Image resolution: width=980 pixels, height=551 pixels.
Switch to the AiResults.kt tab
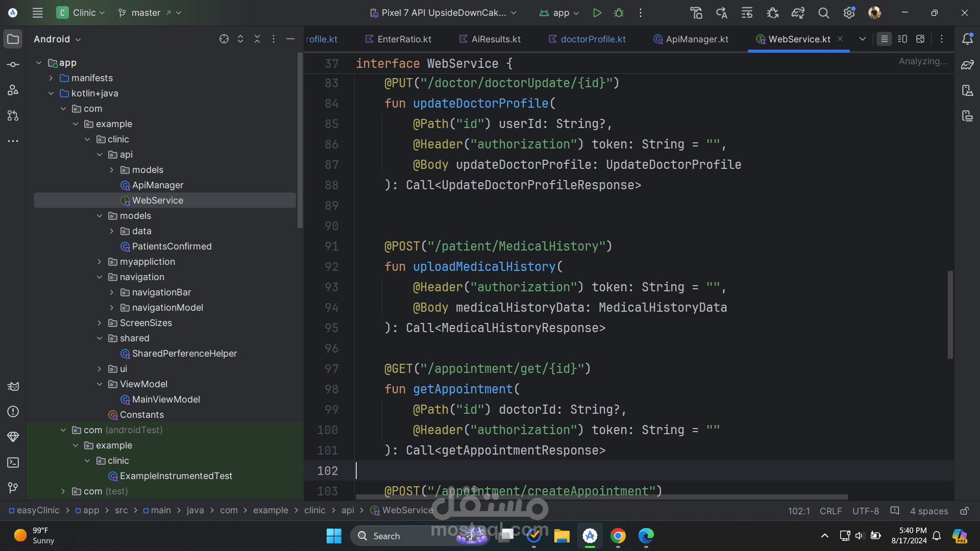click(495, 39)
